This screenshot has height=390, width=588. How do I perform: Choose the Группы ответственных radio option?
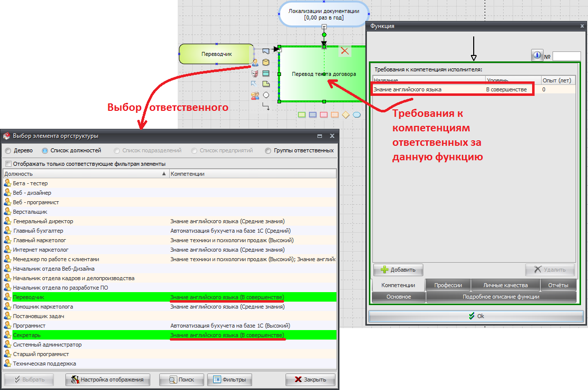click(x=268, y=150)
